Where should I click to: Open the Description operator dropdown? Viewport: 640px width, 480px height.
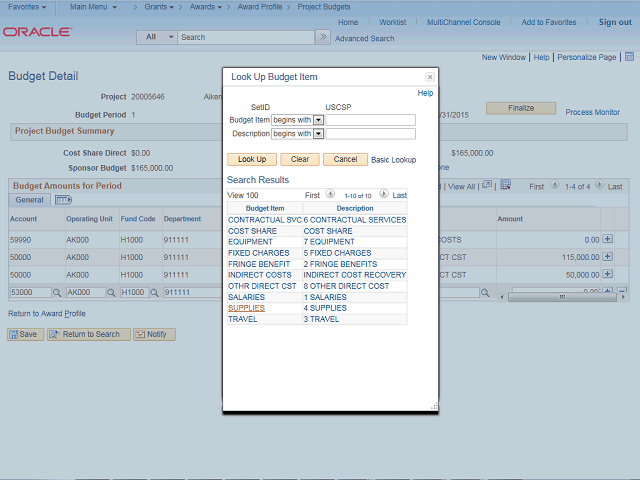pyautogui.click(x=318, y=133)
